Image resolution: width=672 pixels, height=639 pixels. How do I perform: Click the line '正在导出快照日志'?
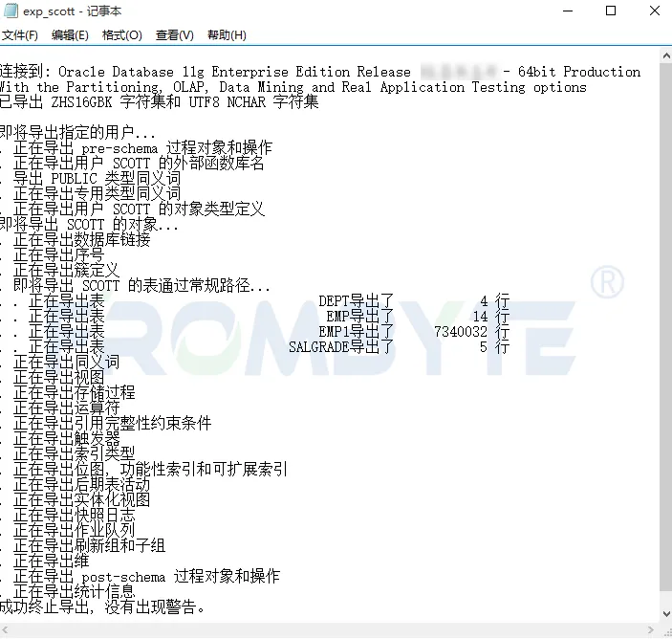point(74,515)
